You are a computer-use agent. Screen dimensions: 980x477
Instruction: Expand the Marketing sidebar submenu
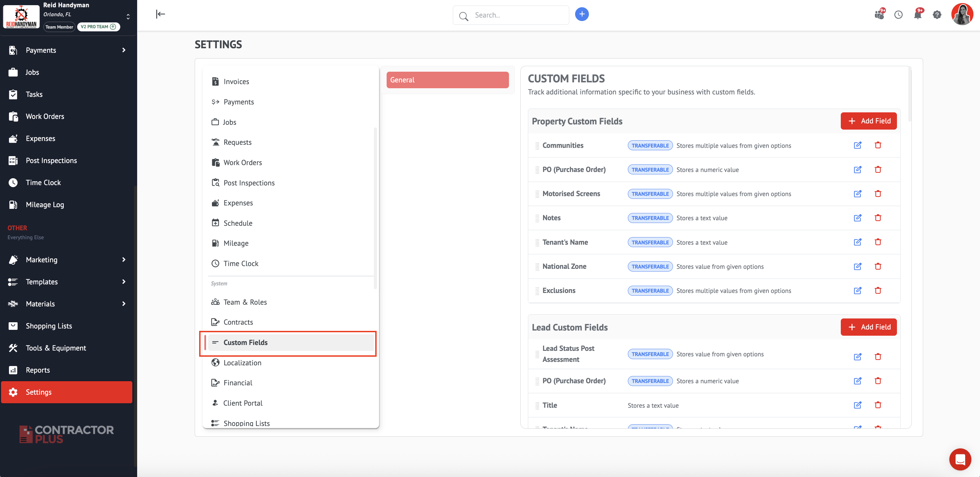coord(124,260)
